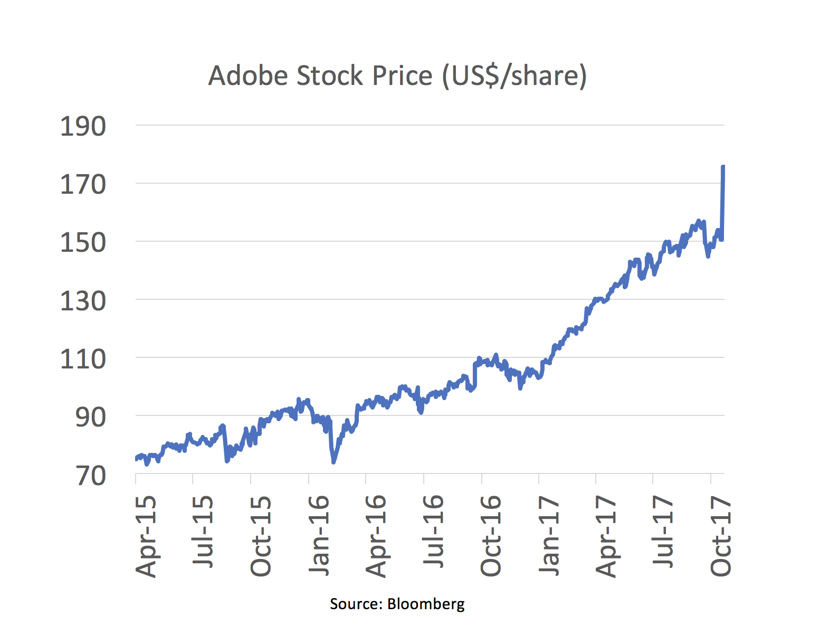Click the Oct-15 x-axis label
This screenshot has height=644, width=819.
click(261, 536)
